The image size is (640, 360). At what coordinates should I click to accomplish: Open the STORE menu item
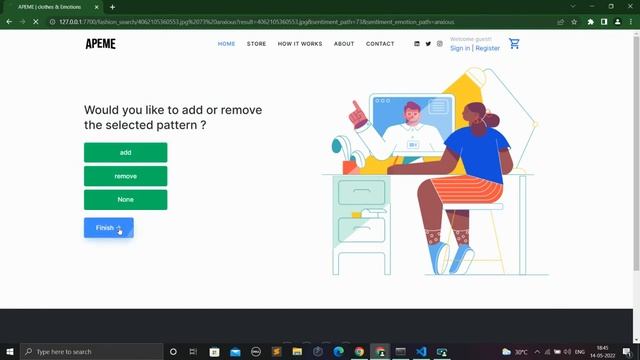coord(256,44)
